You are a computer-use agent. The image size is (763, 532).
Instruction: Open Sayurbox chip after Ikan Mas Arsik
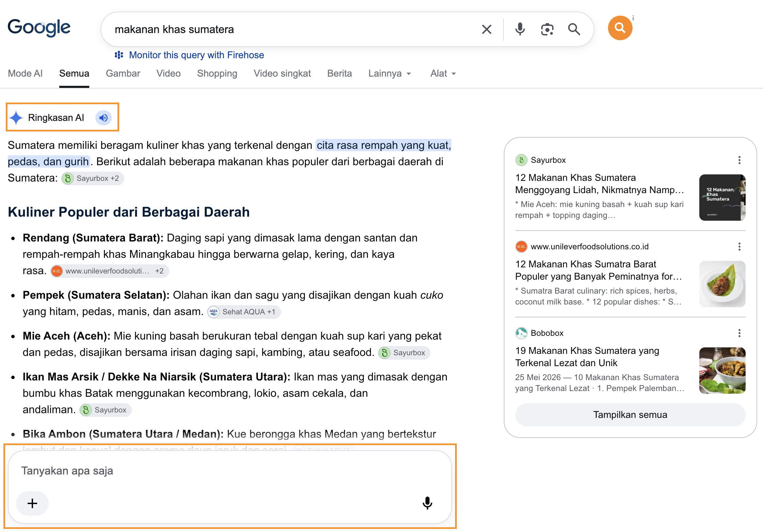coord(106,410)
